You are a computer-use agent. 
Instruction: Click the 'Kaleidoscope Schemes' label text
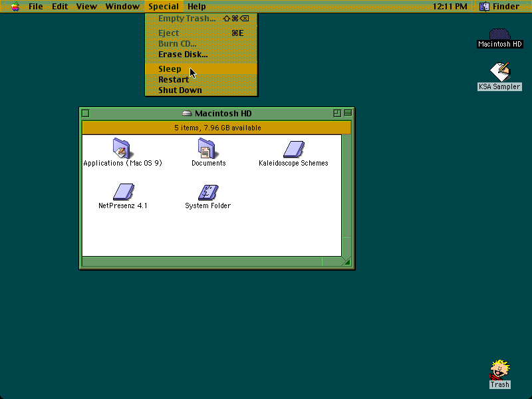[x=293, y=163]
